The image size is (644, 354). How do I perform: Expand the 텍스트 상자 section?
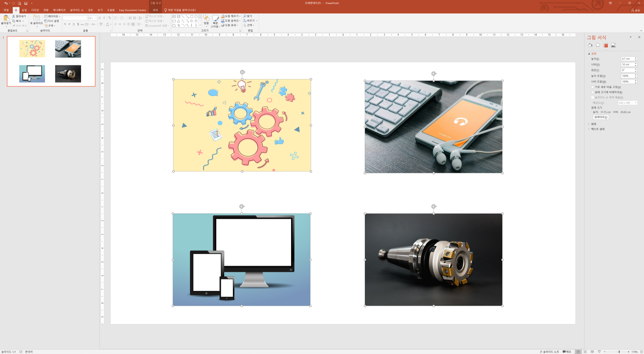tap(597, 129)
